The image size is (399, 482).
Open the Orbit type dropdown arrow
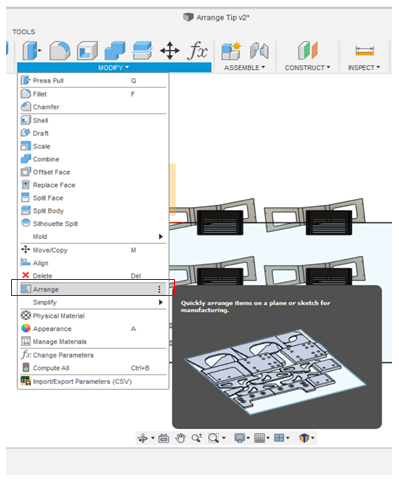(x=153, y=438)
